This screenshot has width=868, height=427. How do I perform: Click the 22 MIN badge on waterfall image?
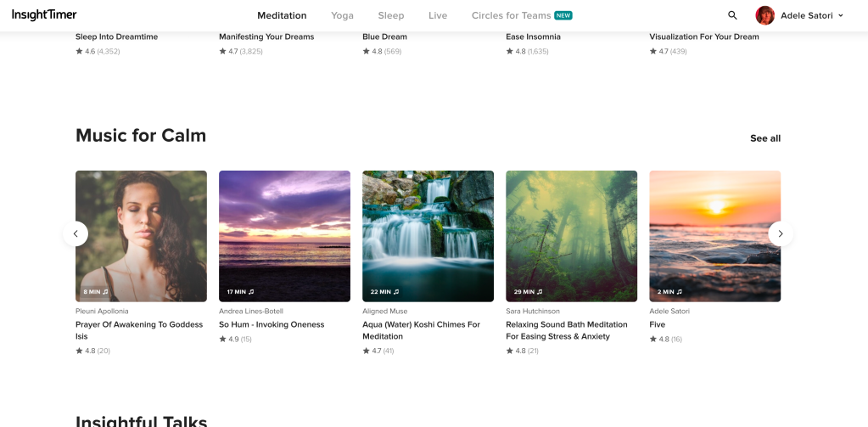(384, 291)
